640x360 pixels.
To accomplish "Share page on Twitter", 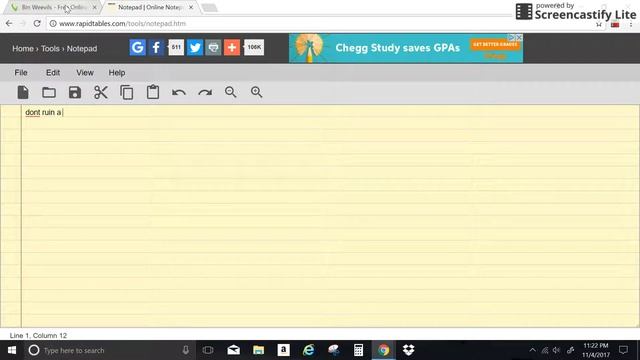I will (x=195, y=47).
